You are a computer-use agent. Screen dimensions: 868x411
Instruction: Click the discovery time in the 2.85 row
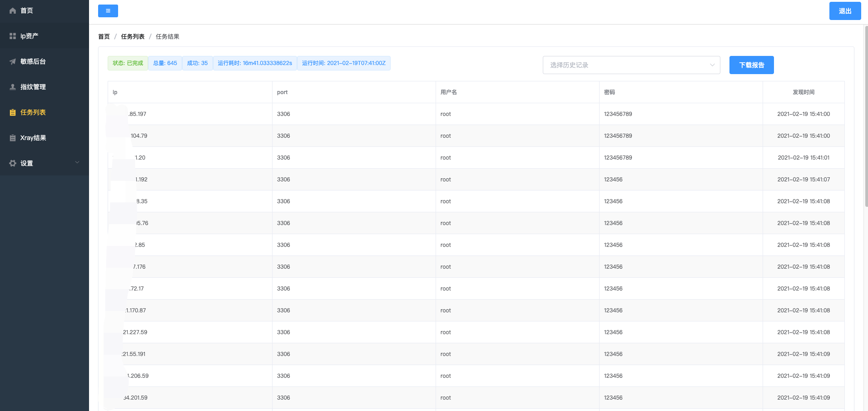click(804, 245)
